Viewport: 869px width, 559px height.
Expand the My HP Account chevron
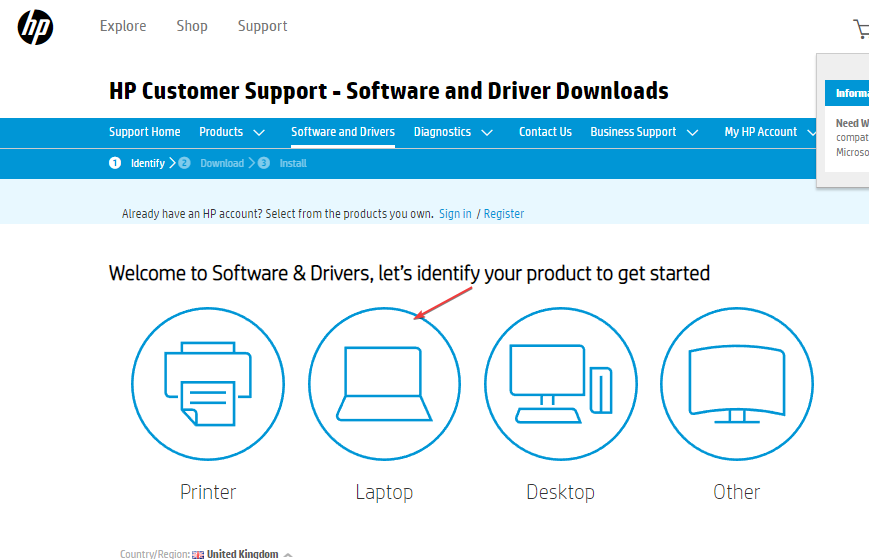click(811, 132)
